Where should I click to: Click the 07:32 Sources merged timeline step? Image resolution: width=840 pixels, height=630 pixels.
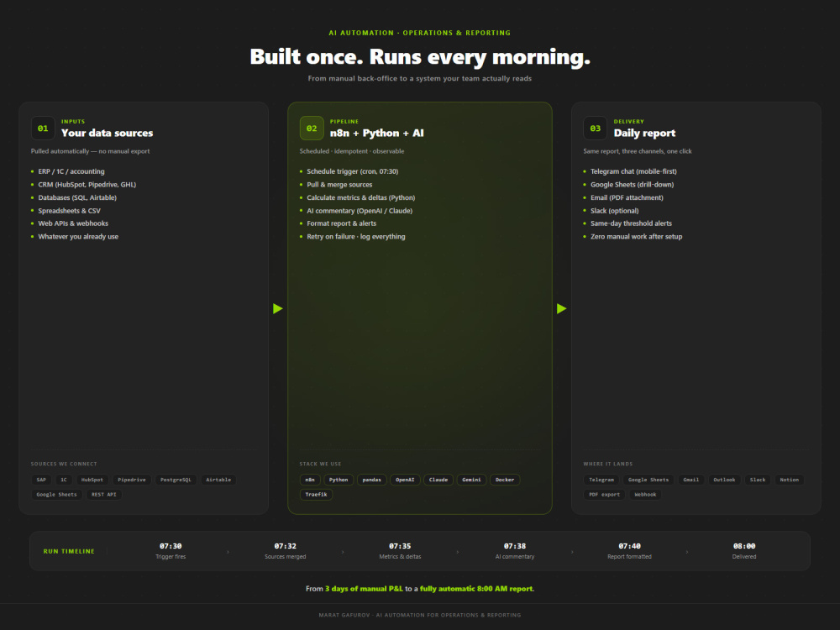[285, 551]
